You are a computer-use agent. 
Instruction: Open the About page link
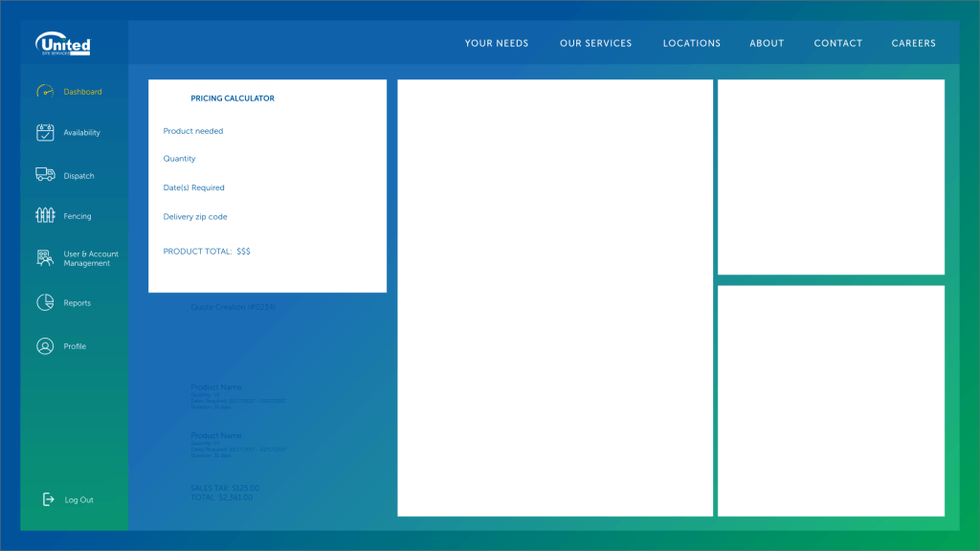[767, 43]
